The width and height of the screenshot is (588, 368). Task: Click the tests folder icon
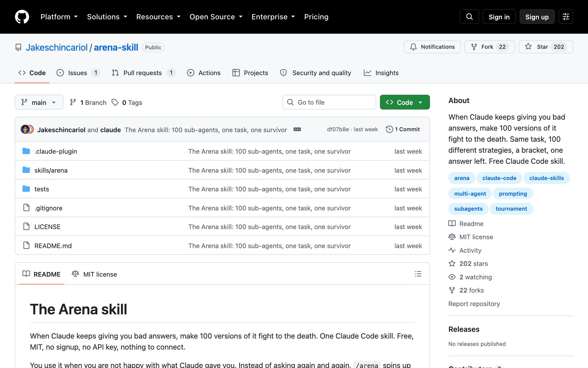tap(26, 189)
